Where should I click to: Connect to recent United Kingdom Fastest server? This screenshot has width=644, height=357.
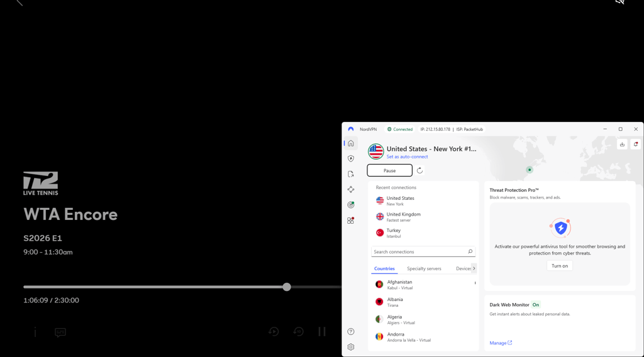tap(423, 217)
